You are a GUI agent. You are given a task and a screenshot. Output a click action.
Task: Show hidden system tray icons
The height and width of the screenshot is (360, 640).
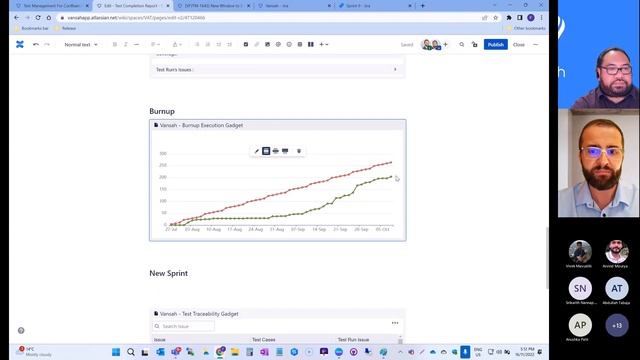point(400,352)
